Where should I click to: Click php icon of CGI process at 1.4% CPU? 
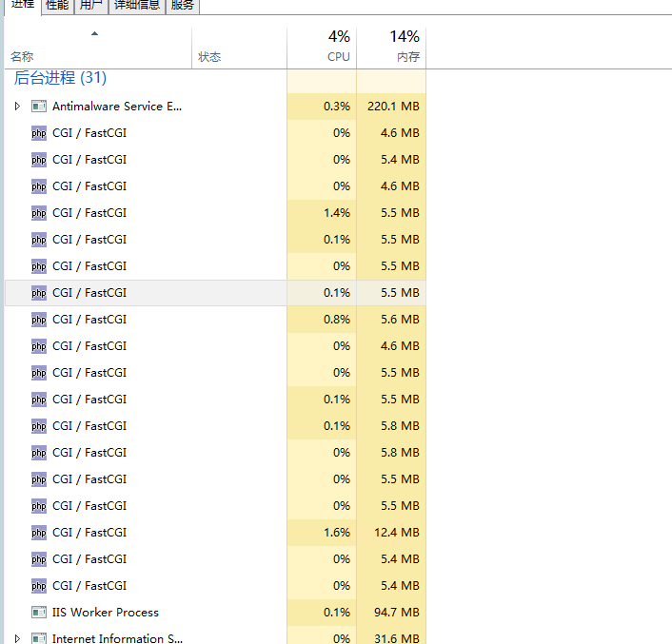[x=39, y=213]
